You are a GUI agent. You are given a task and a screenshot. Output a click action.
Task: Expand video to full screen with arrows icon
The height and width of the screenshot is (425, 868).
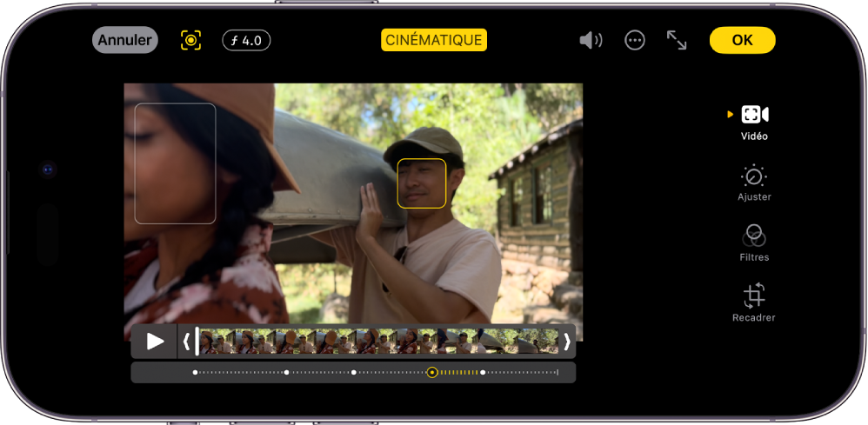point(677,40)
